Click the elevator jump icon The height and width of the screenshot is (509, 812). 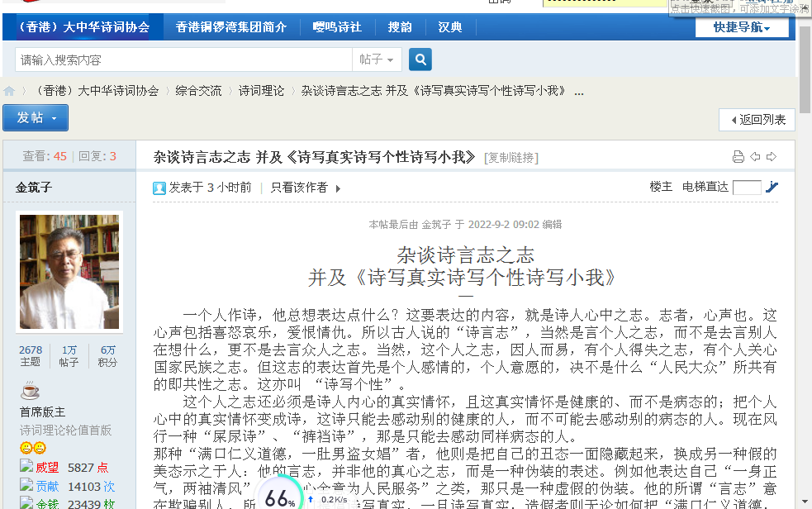coord(772,187)
